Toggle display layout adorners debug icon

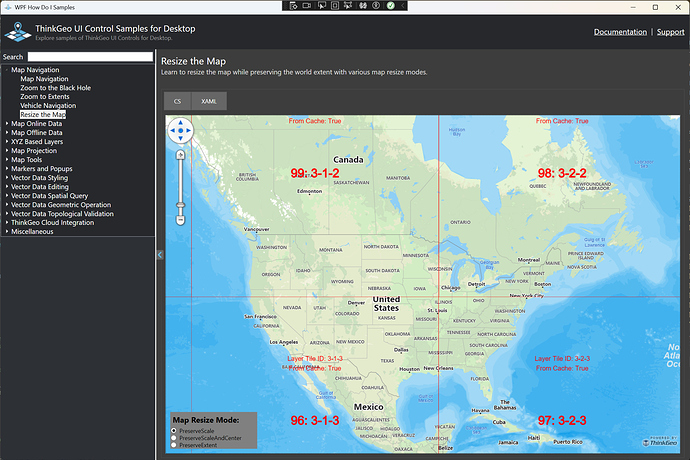point(335,6)
